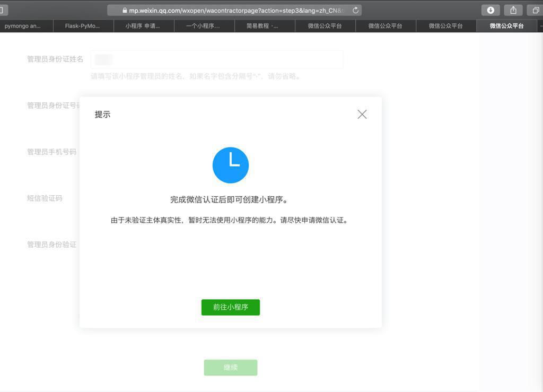Select the third 微信公众平台 tab
Image resolution: width=543 pixels, height=392 pixels.
tap(446, 26)
